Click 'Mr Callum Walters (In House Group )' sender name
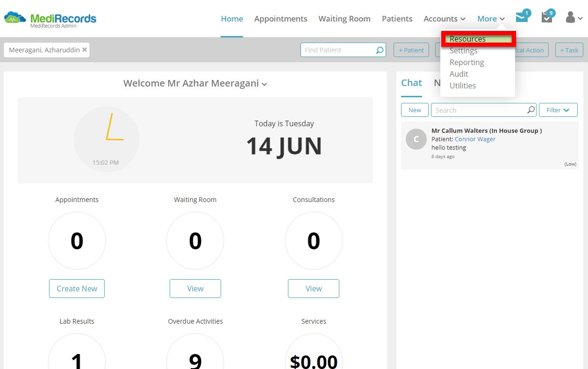Image resolution: width=588 pixels, height=369 pixels. click(x=487, y=130)
